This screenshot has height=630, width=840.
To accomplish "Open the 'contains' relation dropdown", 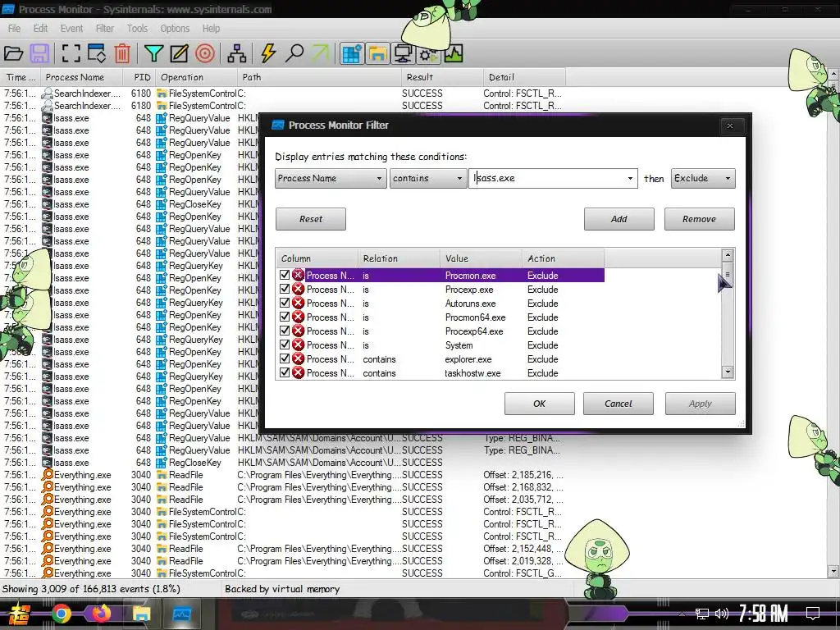I will click(x=427, y=178).
